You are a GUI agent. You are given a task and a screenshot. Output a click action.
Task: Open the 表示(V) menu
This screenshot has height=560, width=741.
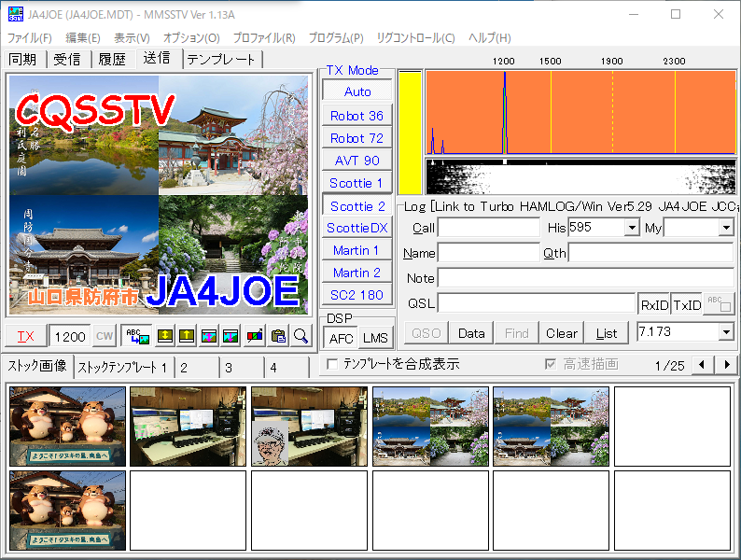click(132, 38)
